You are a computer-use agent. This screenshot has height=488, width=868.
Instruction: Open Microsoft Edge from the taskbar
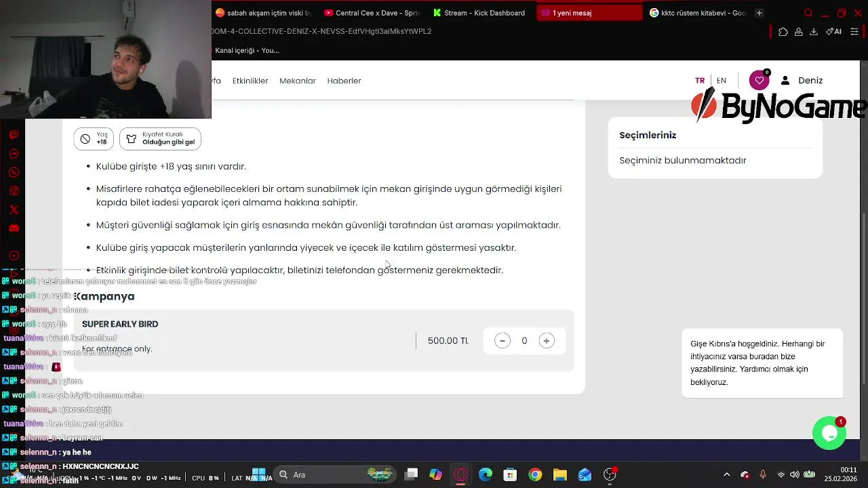tap(486, 474)
